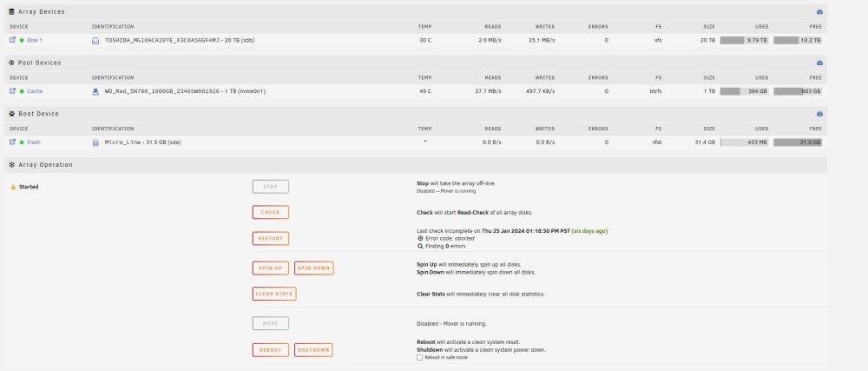Screen dimensions: 868x371
Task: Click Cache reads value 37.7 MB/s
Action: (488, 91)
